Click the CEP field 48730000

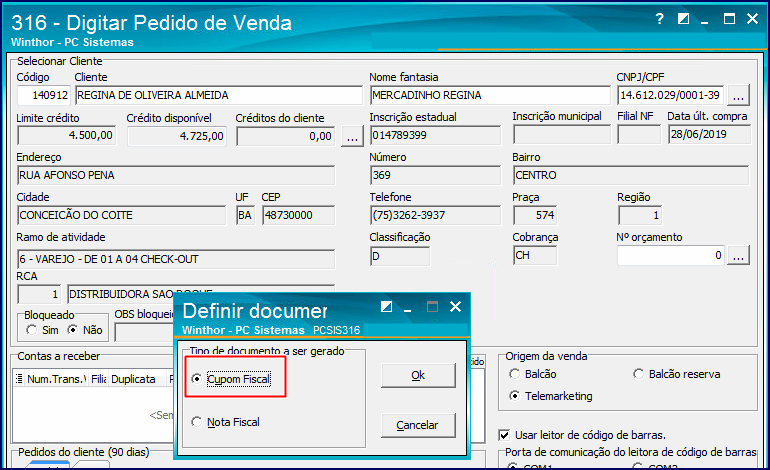pyautogui.click(x=299, y=215)
